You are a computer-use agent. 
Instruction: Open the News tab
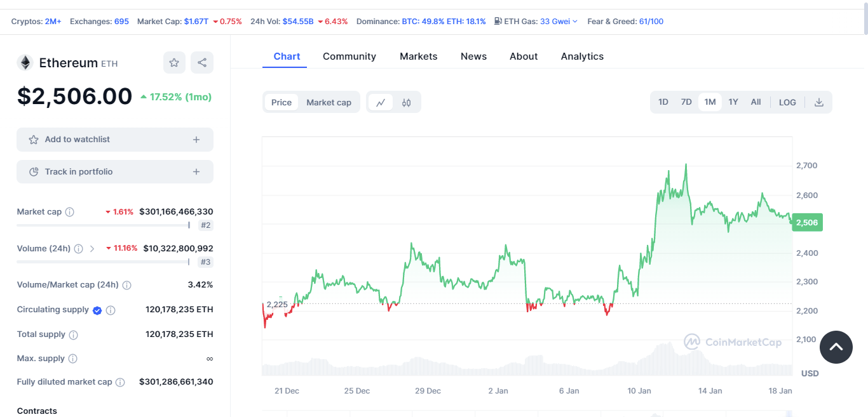point(473,56)
